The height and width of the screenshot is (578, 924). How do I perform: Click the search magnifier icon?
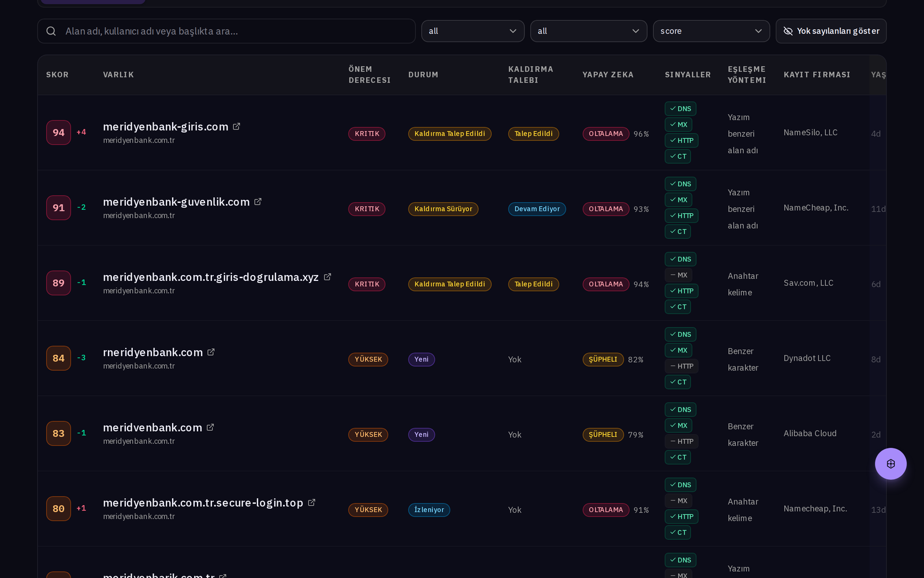(51, 31)
